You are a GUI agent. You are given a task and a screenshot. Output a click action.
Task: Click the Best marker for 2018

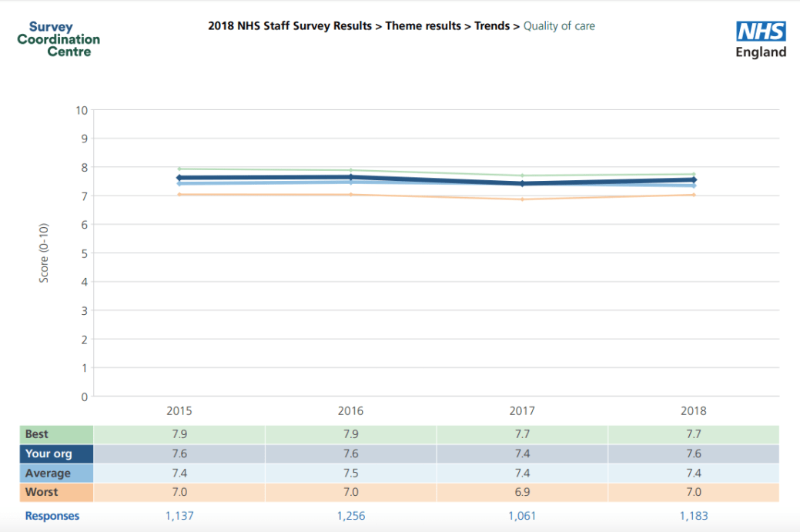(693, 174)
